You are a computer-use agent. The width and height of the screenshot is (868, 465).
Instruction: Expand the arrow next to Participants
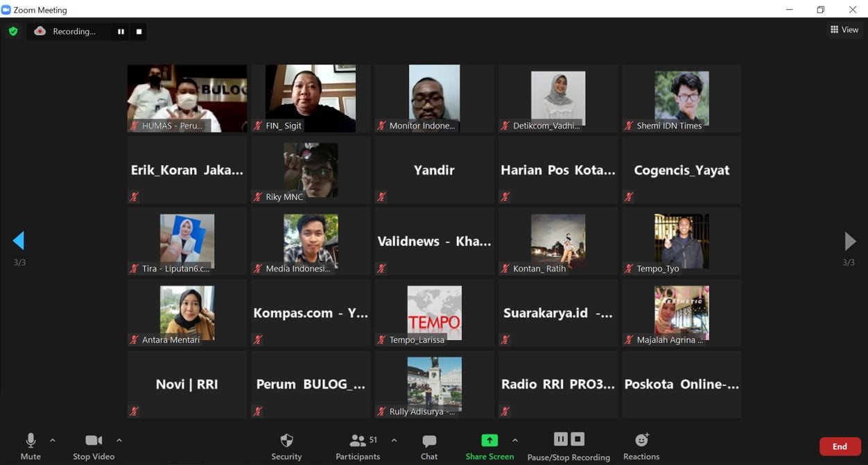pos(394,440)
